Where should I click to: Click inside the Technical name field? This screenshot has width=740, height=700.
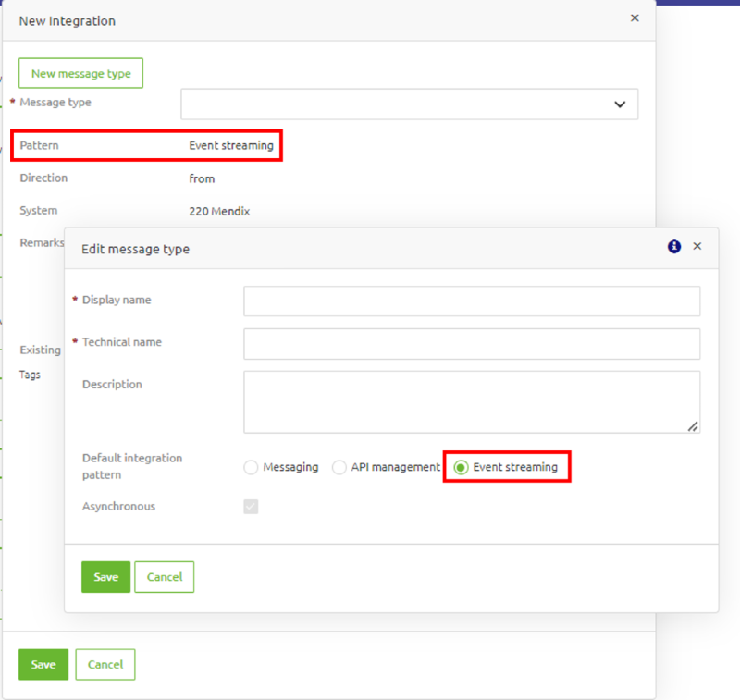472,343
